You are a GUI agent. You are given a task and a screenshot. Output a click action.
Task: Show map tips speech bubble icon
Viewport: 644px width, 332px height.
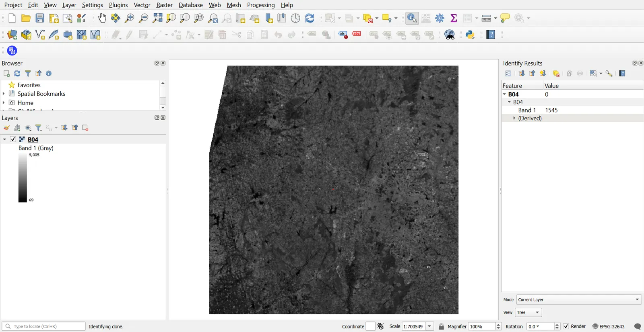click(505, 18)
